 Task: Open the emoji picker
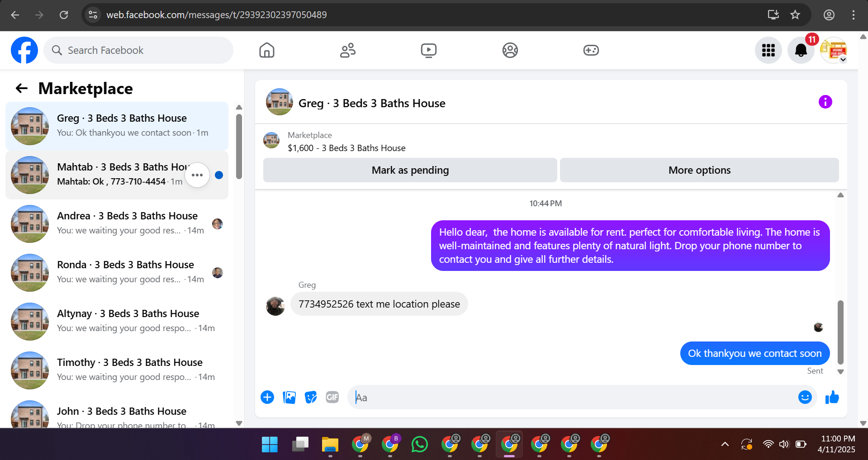coord(805,397)
